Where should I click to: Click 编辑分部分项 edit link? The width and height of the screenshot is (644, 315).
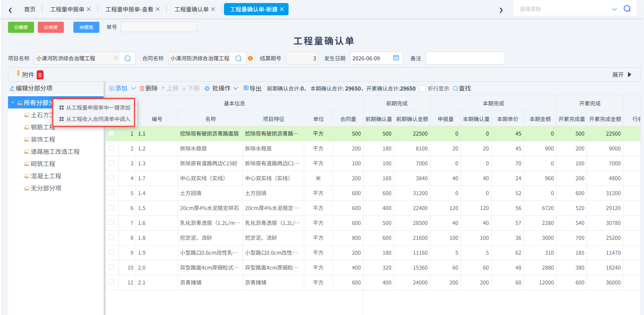tap(31, 88)
